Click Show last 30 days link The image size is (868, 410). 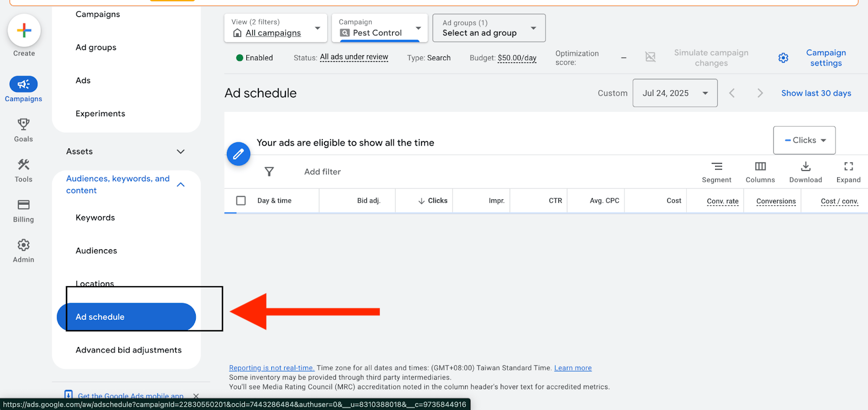[816, 93]
